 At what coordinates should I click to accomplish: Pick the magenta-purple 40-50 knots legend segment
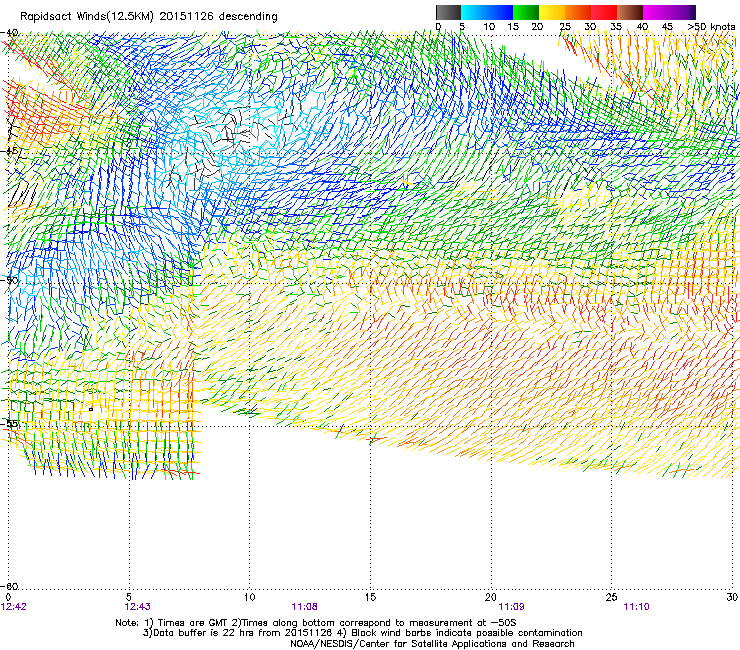(669, 12)
